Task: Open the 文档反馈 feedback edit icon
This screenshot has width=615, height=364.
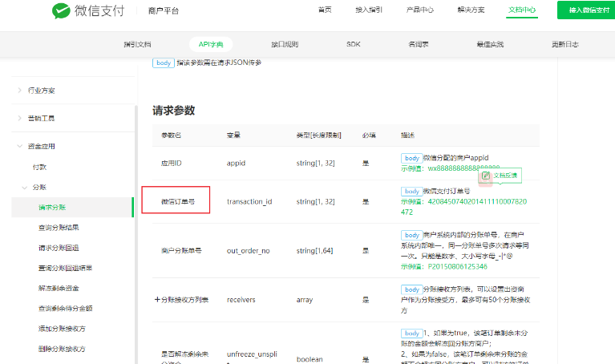Action: coord(486,176)
